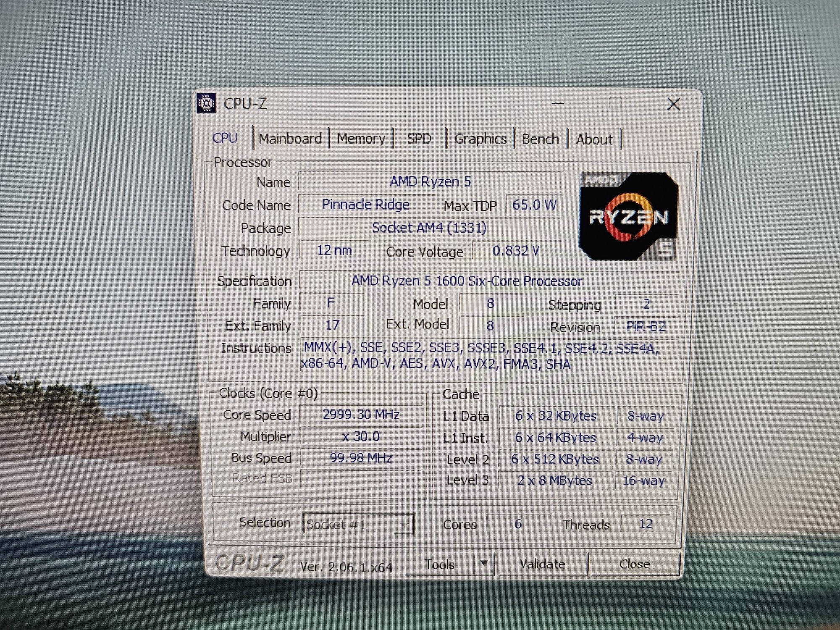Screen dimensions: 840x630
Task: Click the AMD Ryzen 5 processor logo
Action: click(628, 216)
